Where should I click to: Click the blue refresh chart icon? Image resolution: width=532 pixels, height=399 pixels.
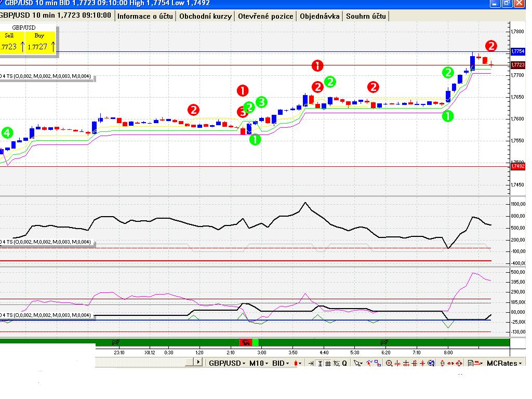pos(431,363)
